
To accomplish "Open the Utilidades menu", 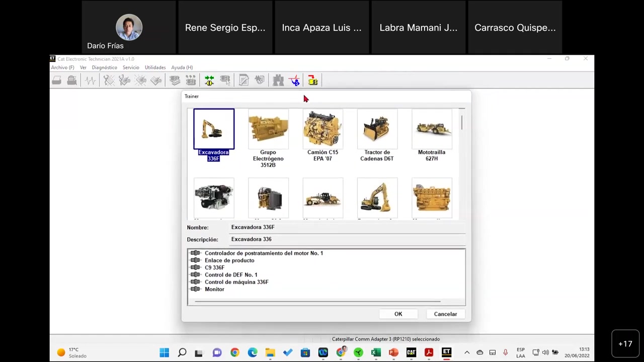I will coord(155,67).
